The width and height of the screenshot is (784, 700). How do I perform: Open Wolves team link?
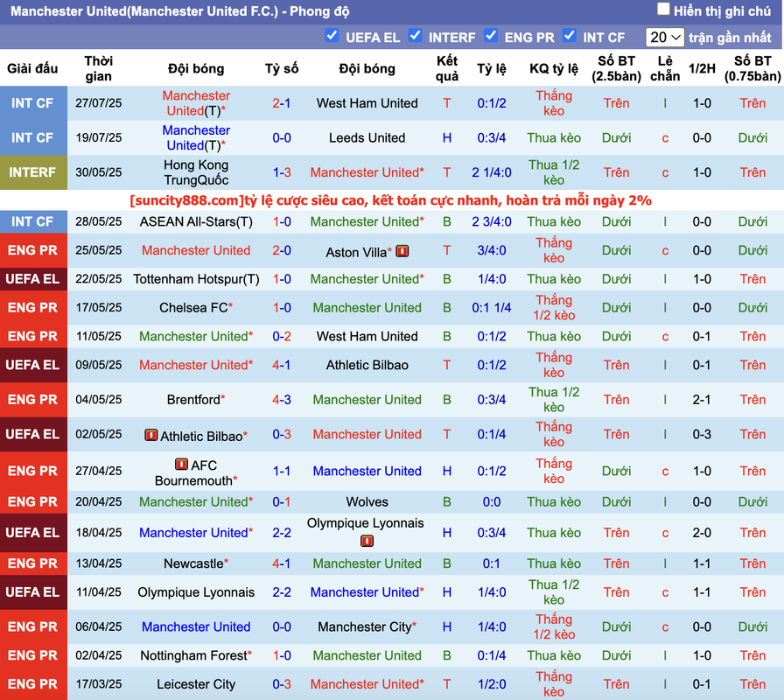[x=367, y=501]
